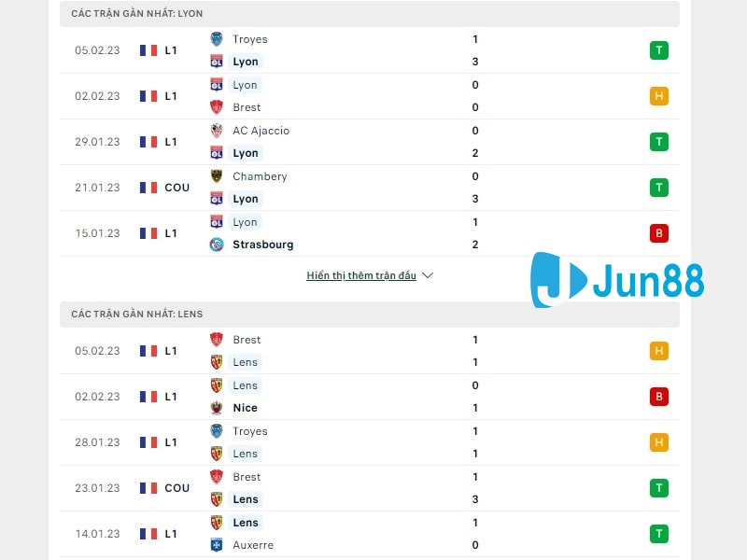The width and height of the screenshot is (747, 560).
Task: Open the Lyon vs Brest match row
Action: click(x=373, y=96)
